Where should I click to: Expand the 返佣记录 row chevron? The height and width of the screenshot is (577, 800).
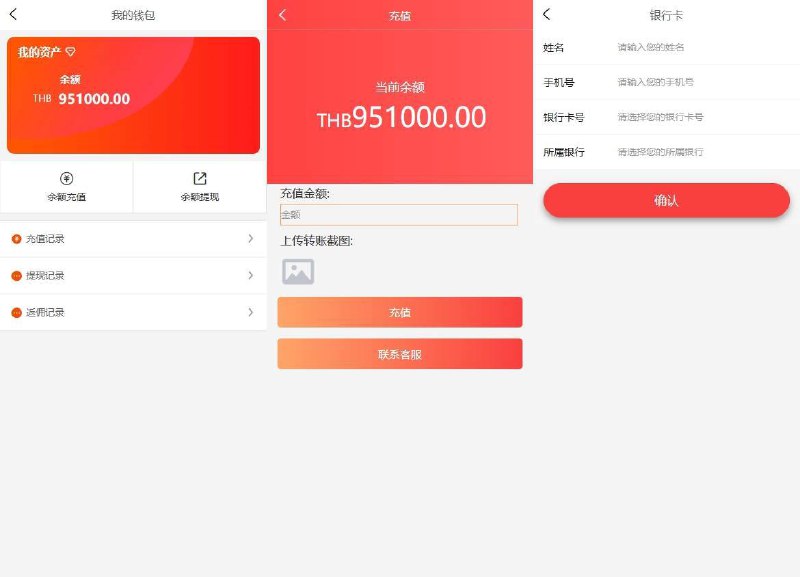251,312
